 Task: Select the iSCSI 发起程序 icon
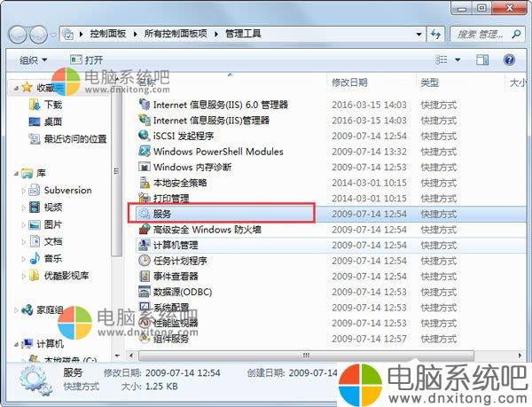145,136
